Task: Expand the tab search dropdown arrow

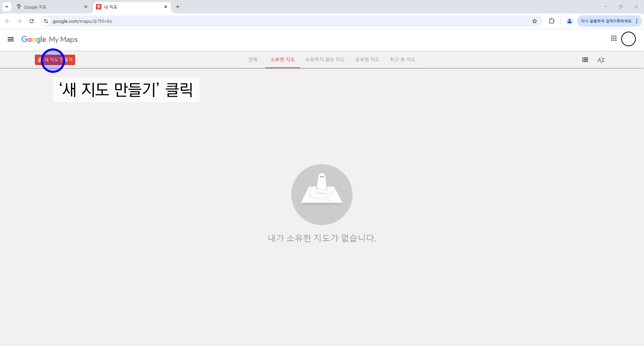Action: click(x=7, y=7)
